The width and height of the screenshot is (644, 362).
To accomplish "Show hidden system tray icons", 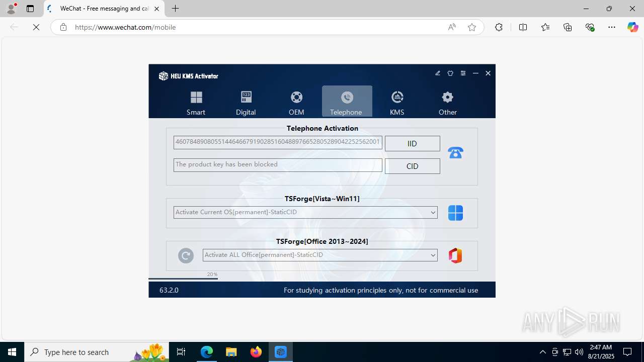I will 542,352.
